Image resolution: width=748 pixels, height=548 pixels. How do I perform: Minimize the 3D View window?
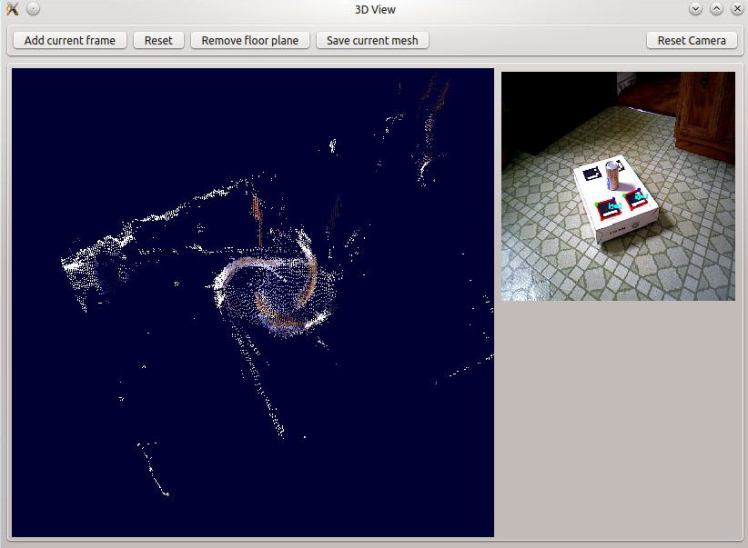696,9
